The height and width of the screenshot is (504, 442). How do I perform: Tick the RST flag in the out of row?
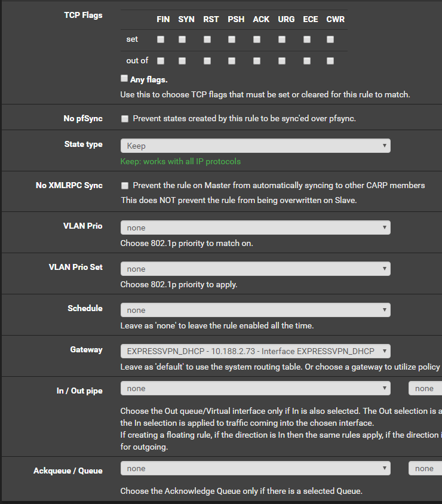207,61
